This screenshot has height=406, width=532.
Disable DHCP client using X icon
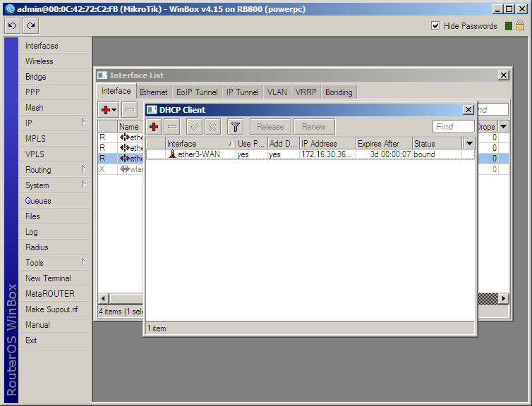(x=213, y=127)
